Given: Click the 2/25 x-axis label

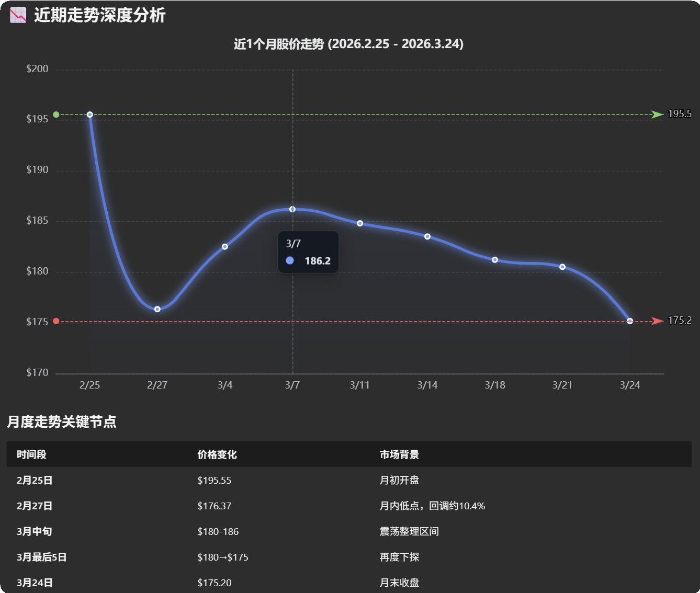Looking at the screenshot, I should click(x=90, y=385).
